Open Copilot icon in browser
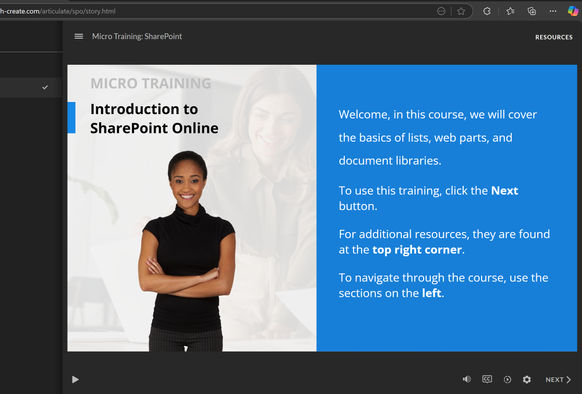582x394 pixels. point(573,11)
